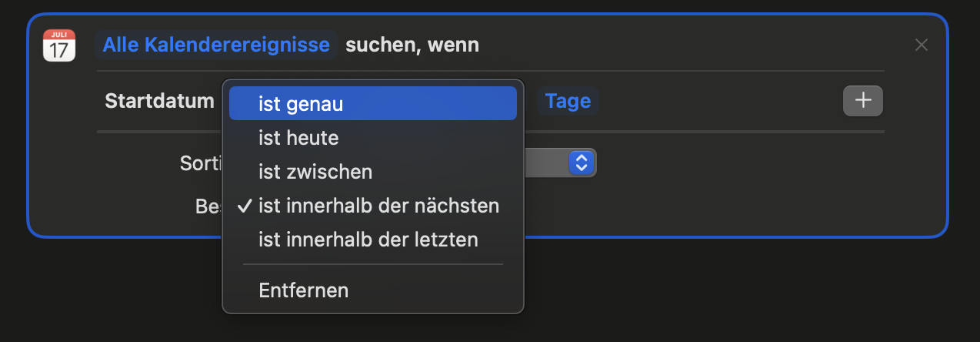Click the separator line above 'Entfernen'
Viewport: 980px width, 342px height.
coord(372,264)
